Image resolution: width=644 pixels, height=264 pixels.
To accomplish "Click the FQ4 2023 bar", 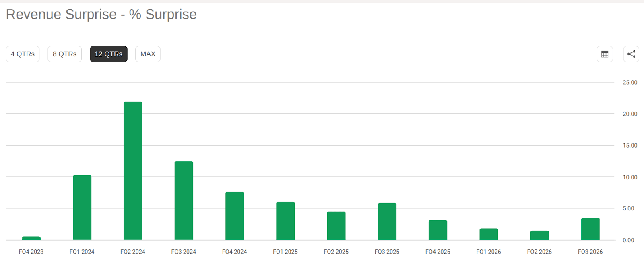I will click(31, 238).
